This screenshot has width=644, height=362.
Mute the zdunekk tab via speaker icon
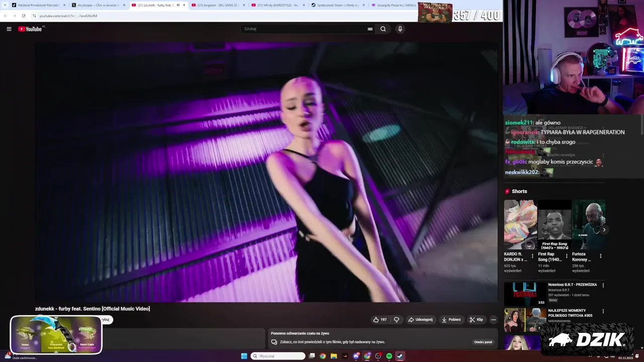pyautogui.click(x=178, y=5)
